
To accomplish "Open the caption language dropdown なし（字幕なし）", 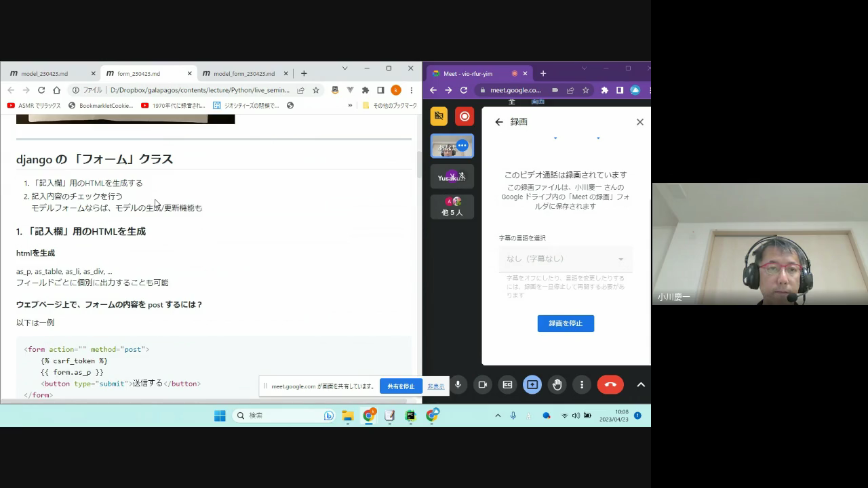I will [x=565, y=259].
